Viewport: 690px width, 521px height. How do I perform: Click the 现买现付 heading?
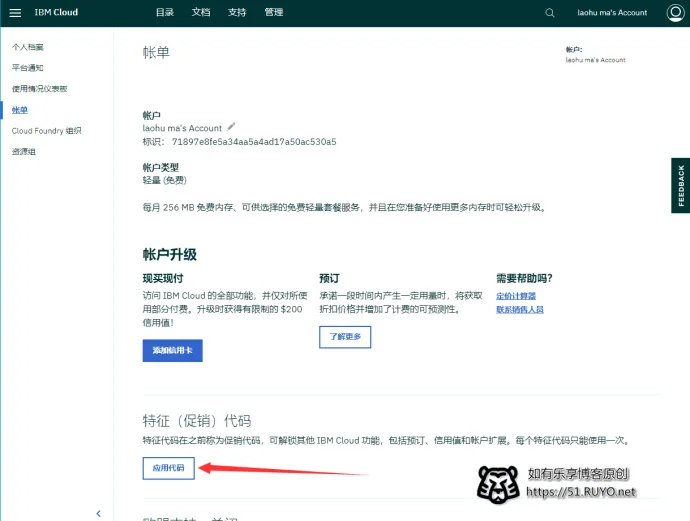pos(163,278)
